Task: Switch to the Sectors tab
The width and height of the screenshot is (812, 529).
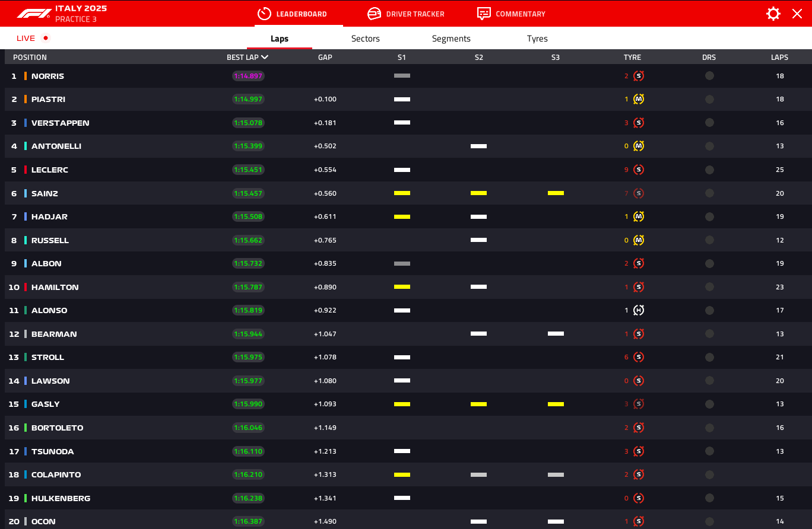Action: [x=366, y=39]
